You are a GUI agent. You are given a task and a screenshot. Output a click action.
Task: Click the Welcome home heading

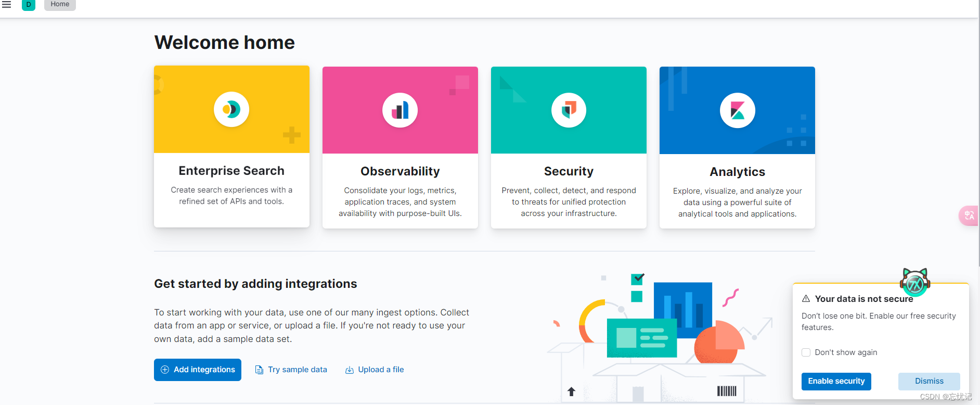click(x=225, y=42)
